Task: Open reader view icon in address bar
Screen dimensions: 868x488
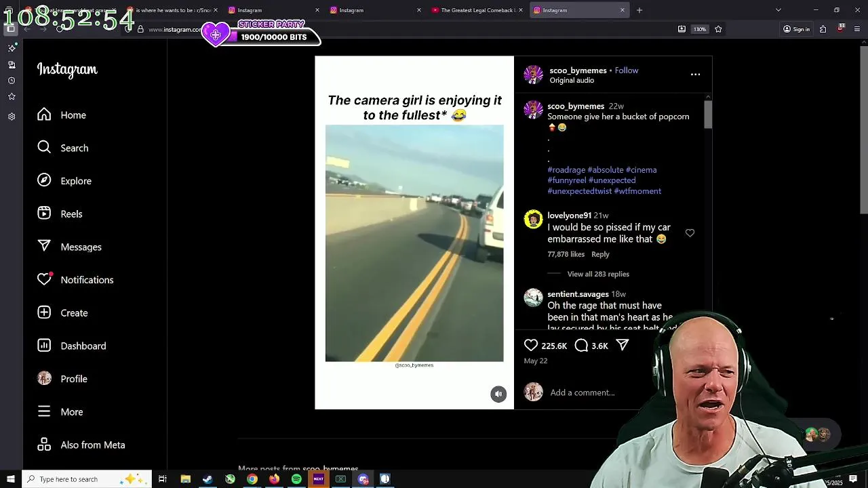Action: [x=682, y=29]
